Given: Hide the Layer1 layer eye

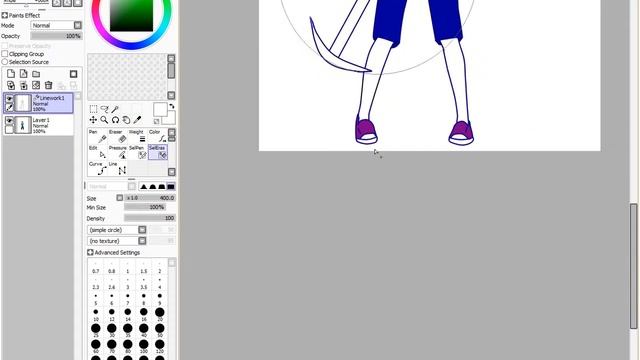Looking at the screenshot, I should 9,120.
